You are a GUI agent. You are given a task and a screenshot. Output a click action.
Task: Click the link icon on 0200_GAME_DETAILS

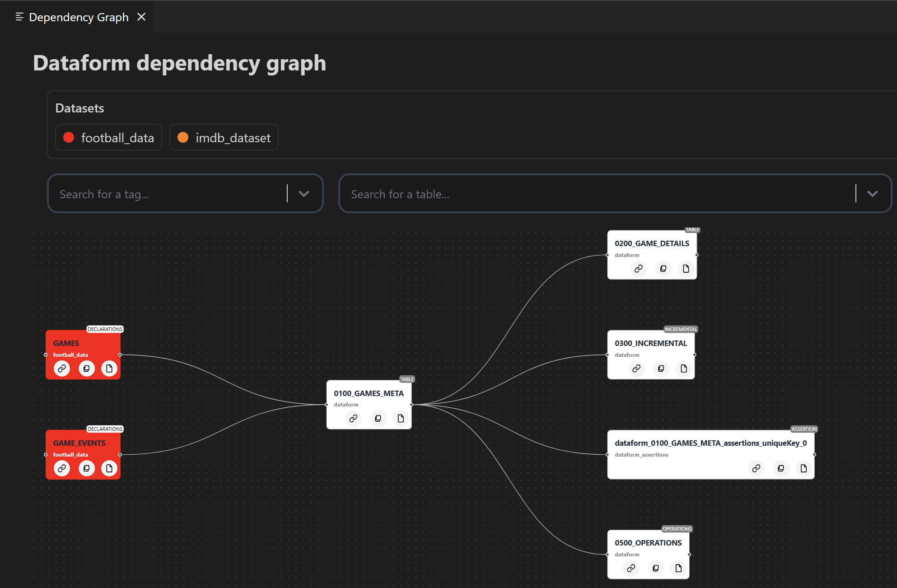click(x=638, y=269)
